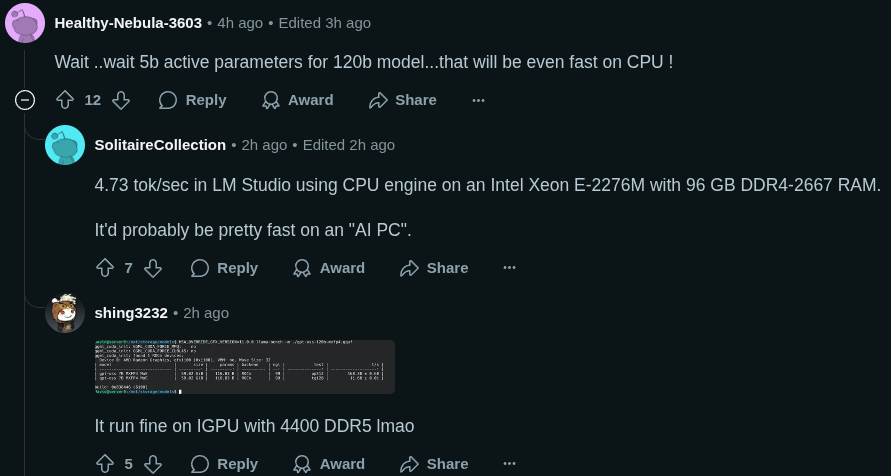Downvote shing3232's comment
The height and width of the screenshot is (476, 891).
[x=153, y=464]
